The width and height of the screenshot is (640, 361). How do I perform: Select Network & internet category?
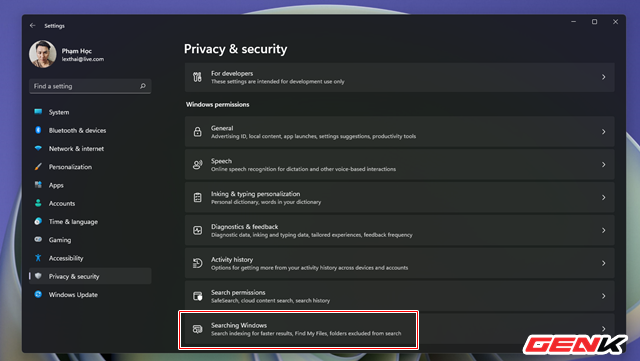tap(90, 149)
